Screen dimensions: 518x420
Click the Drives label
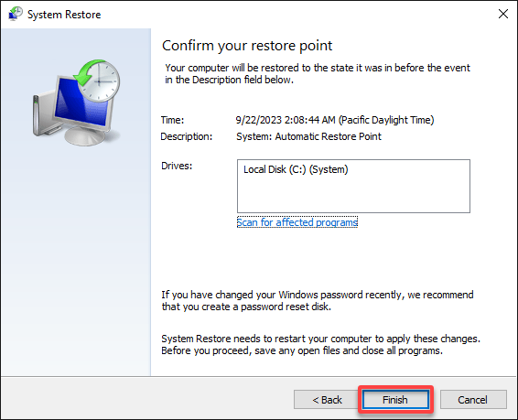tap(177, 166)
